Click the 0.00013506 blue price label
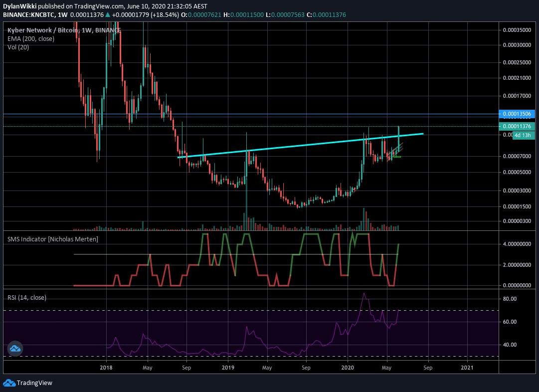The image size is (539, 392). tap(517, 114)
